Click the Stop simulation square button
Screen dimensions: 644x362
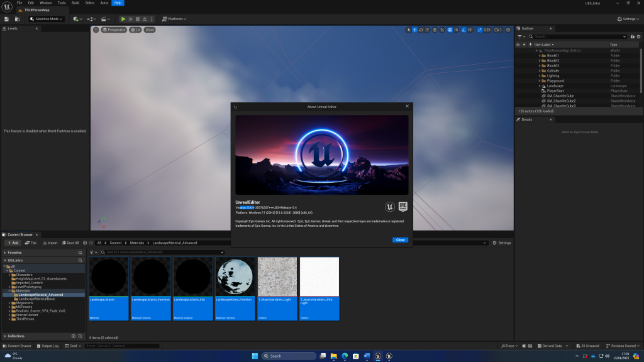coord(138,19)
